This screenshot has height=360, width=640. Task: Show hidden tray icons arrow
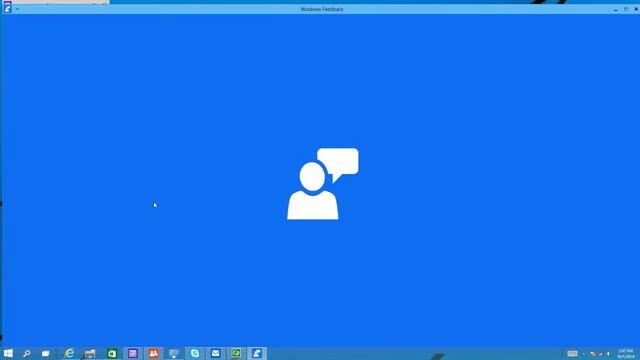pyautogui.click(x=583, y=354)
